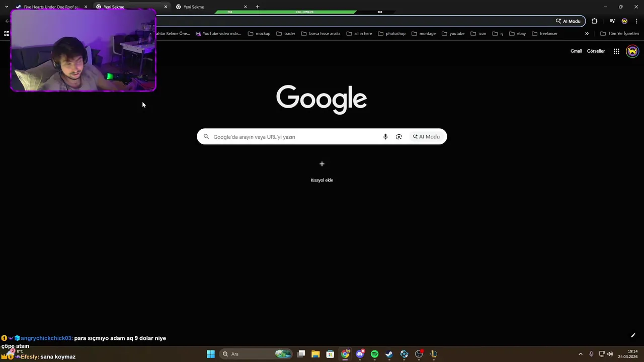The width and height of the screenshot is (644, 362).
Task: Open the ebay bookmark folder
Action: pyautogui.click(x=518, y=34)
